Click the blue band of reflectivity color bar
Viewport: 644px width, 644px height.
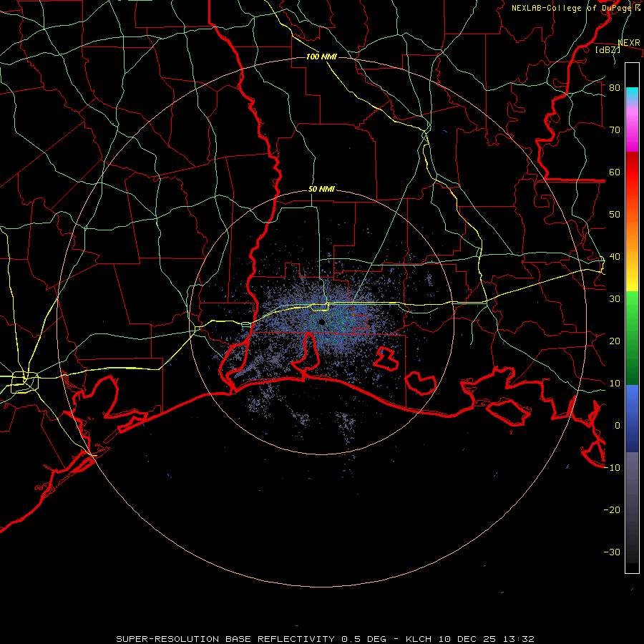(x=632, y=419)
